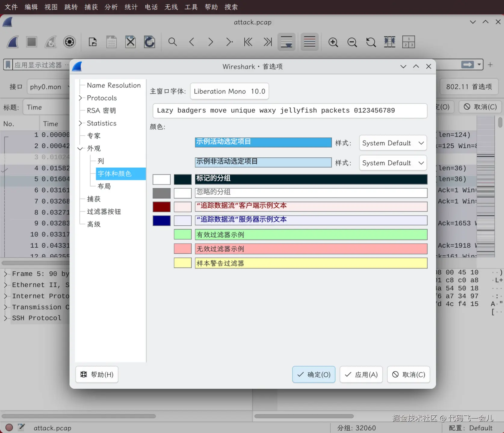
Task: Go to the last packet
Action: click(267, 42)
